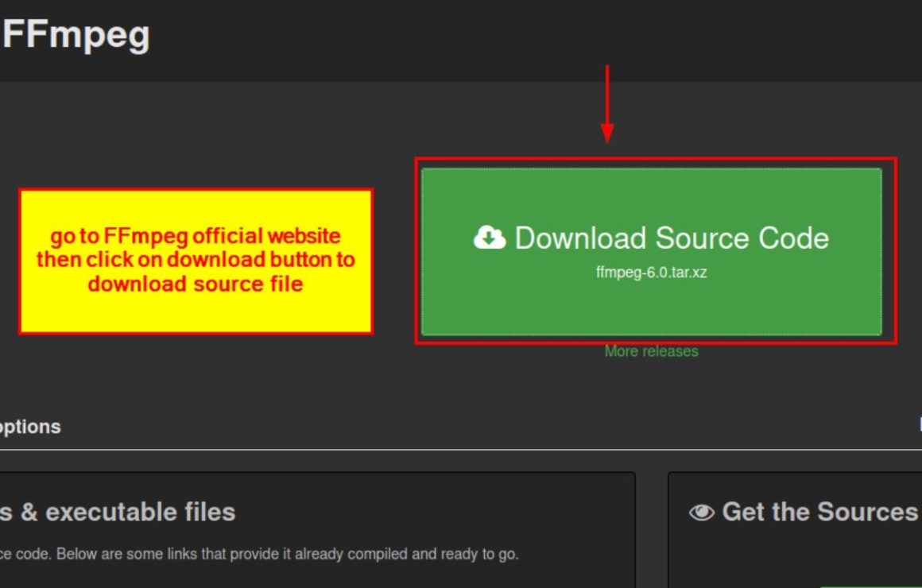Click the executable files section heading

tap(118, 513)
